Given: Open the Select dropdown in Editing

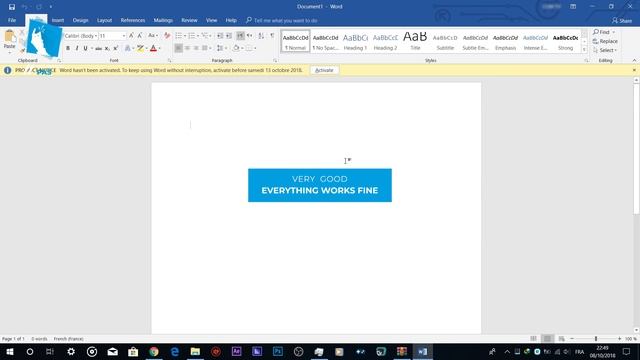Looking at the screenshot, I should coord(605,50).
